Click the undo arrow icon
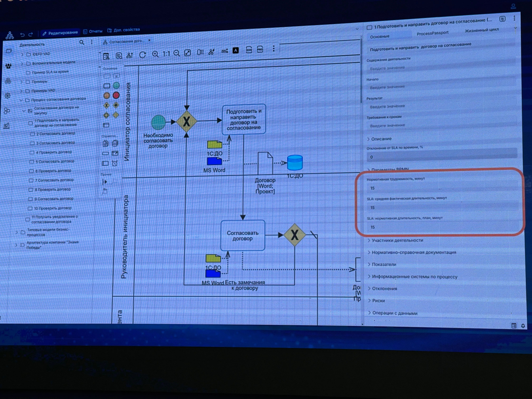The image size is (532, 399). click(x=22, y=35)
